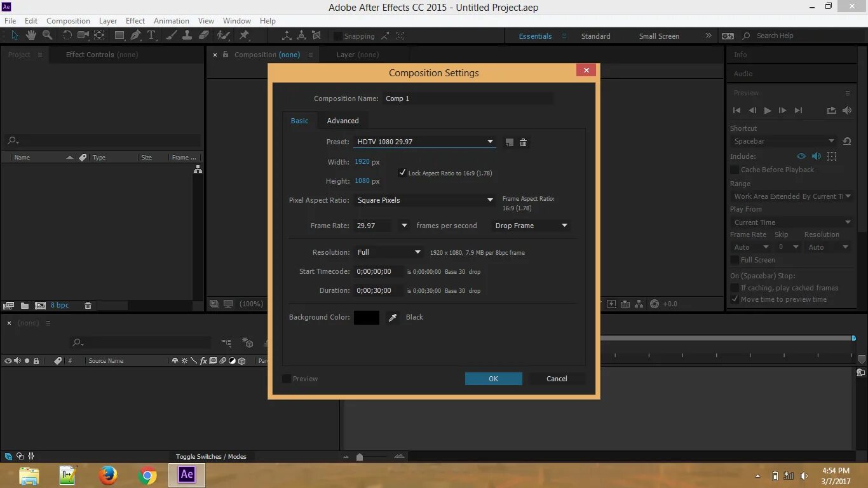This screenshot has height=488, width=868.
Task: Click the Project panel trash icon
Action: (x=88, y=306)
